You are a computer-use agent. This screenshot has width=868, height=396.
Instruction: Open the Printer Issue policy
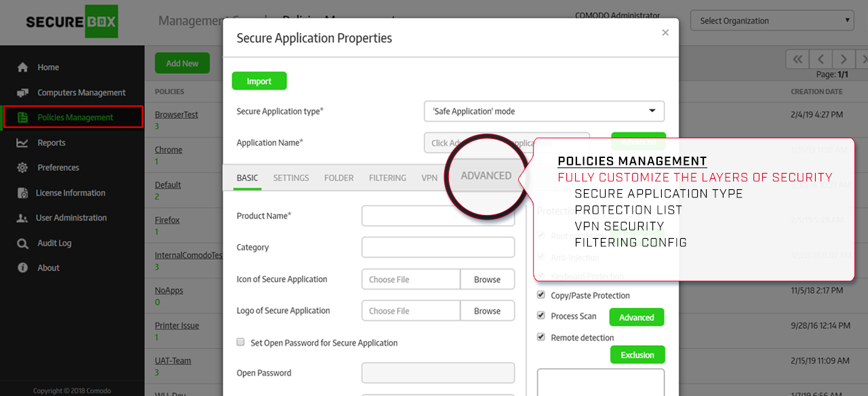click(x=177, y=325)
